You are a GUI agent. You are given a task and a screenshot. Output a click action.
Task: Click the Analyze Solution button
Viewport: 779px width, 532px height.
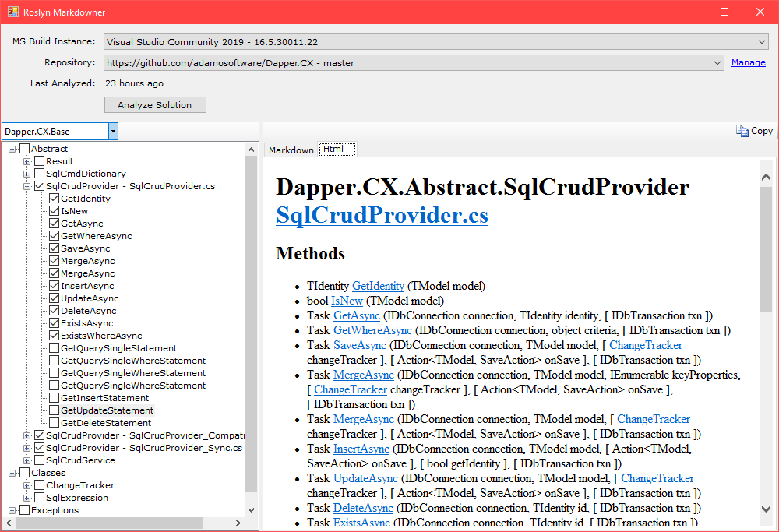(155, 105)
